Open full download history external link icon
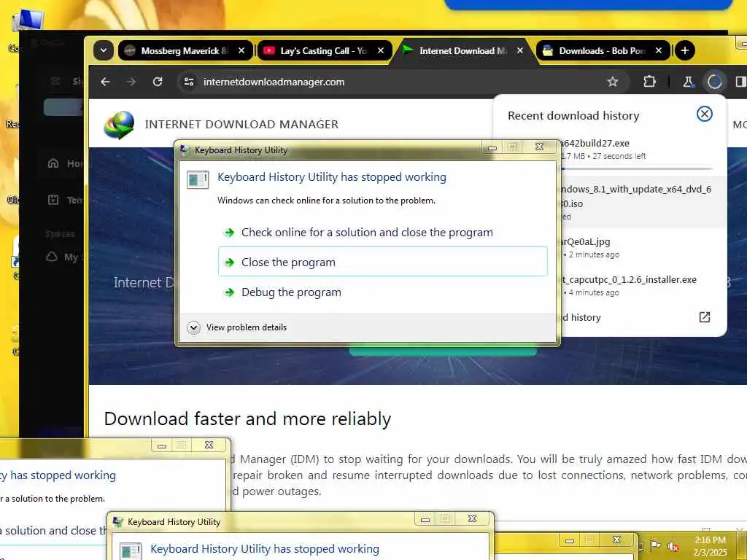 click(x=704, y=318)
